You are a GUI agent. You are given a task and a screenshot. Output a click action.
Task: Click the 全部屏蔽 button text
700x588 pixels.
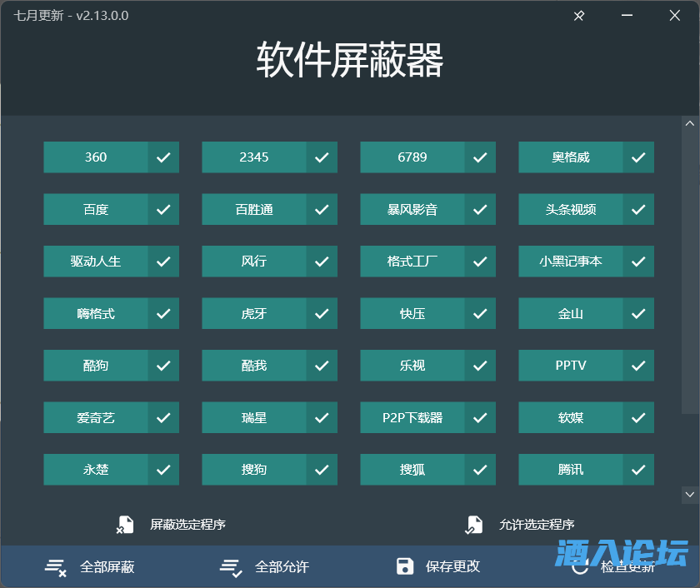tap(107, 567)
